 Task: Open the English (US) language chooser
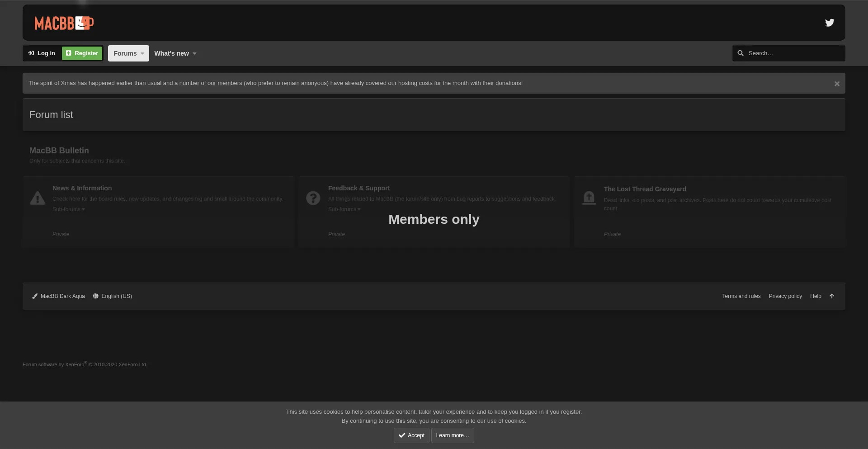(x=113, y=296)
